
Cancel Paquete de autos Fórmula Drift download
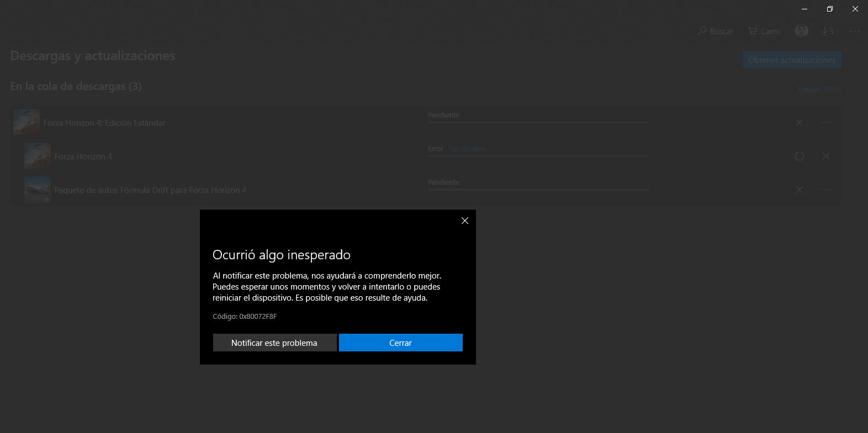point(800,190)
